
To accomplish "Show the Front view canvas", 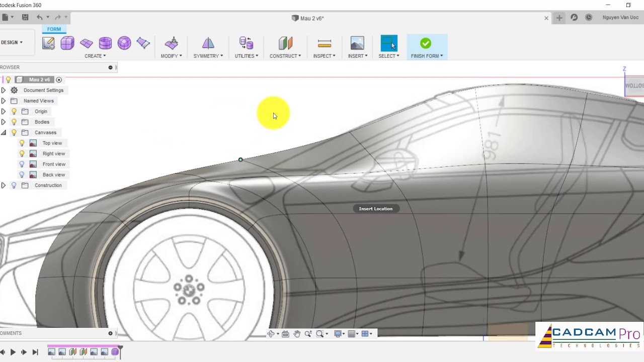I will coord(22,164).
